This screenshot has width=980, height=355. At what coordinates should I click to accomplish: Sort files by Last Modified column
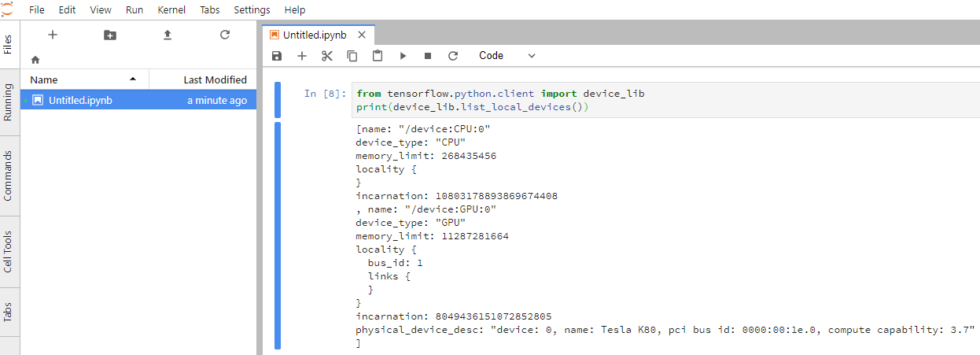coord(214,80)
